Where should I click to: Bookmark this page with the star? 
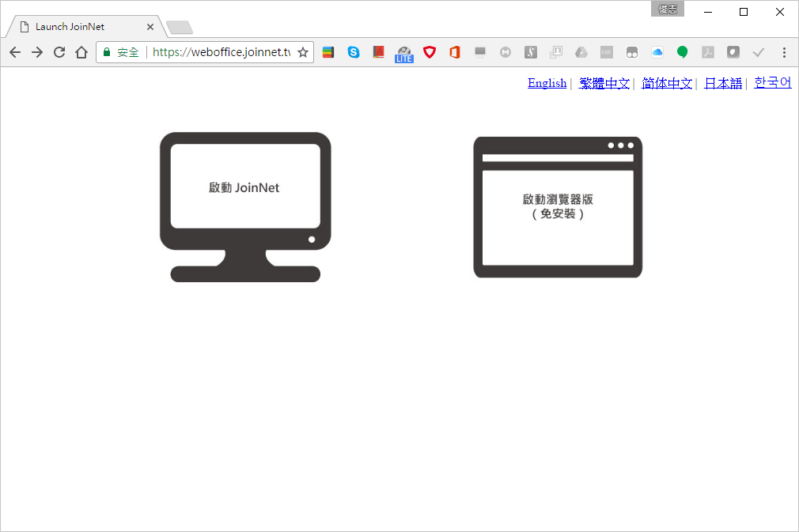pyautogui.click(x=303, y=52)
